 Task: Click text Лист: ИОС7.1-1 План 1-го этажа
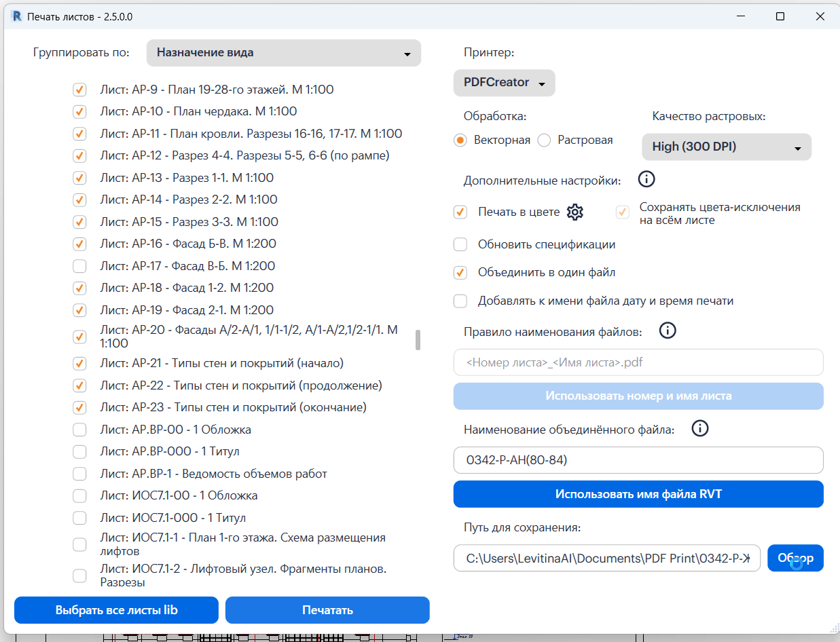click(x=242, y=544)
